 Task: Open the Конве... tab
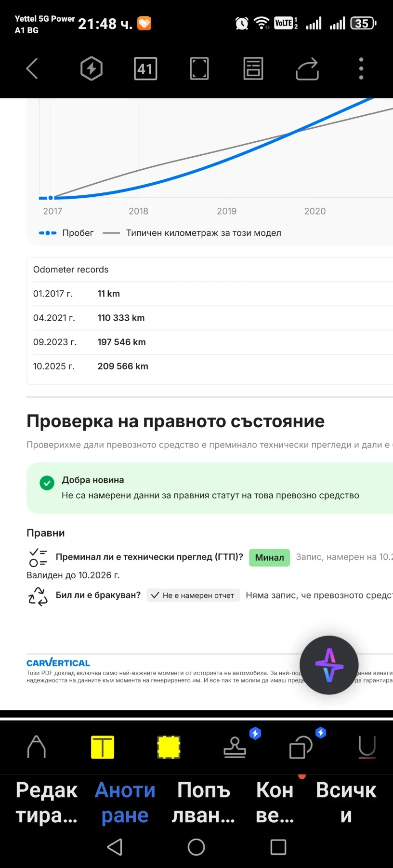click(x=275, y=802)
